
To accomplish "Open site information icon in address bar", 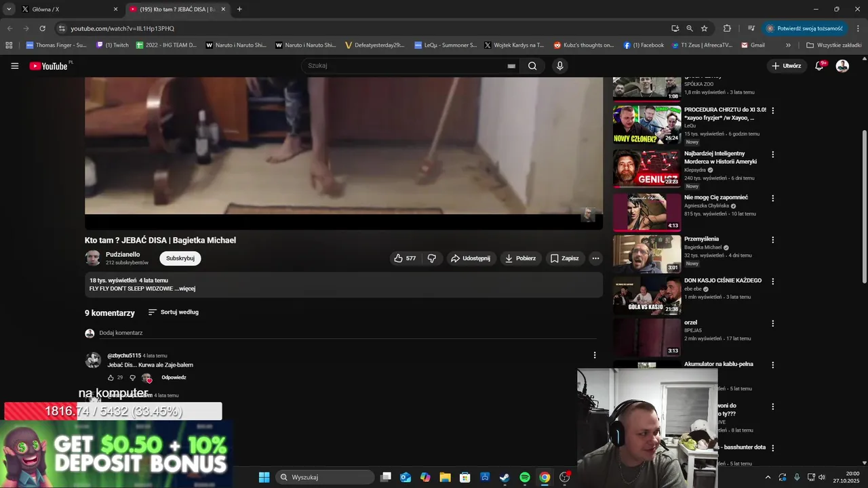I will [62, 28].
